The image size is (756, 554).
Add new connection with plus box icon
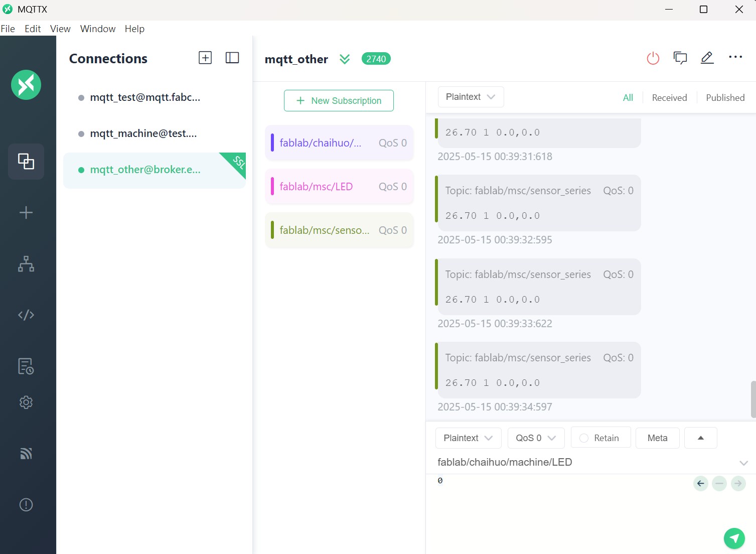[x=205, y=58]
